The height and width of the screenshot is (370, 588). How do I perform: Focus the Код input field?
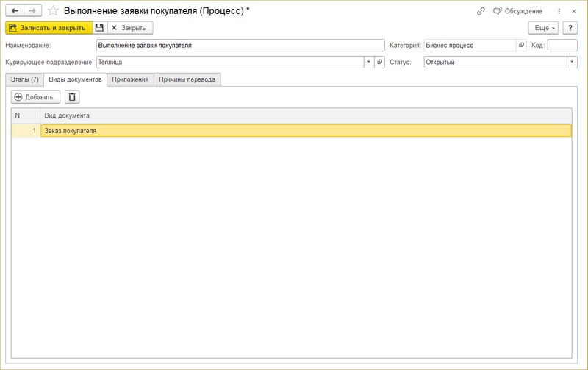click(x=562, y=46)
